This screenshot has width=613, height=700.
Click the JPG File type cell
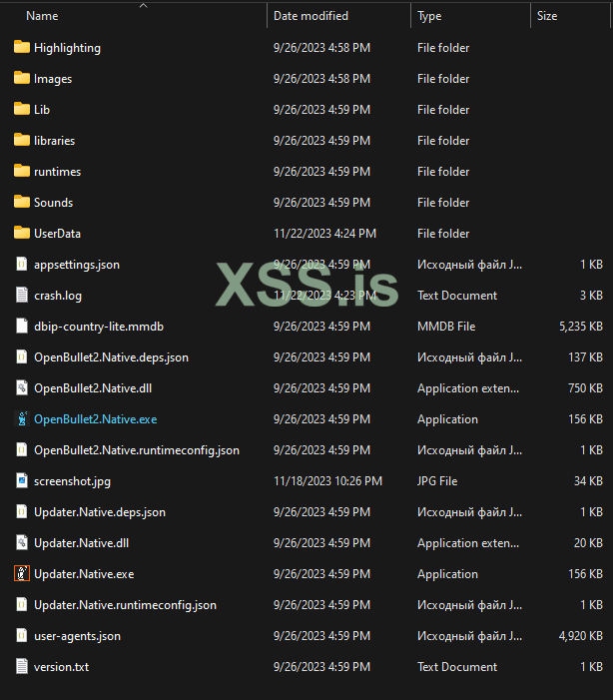437,481
